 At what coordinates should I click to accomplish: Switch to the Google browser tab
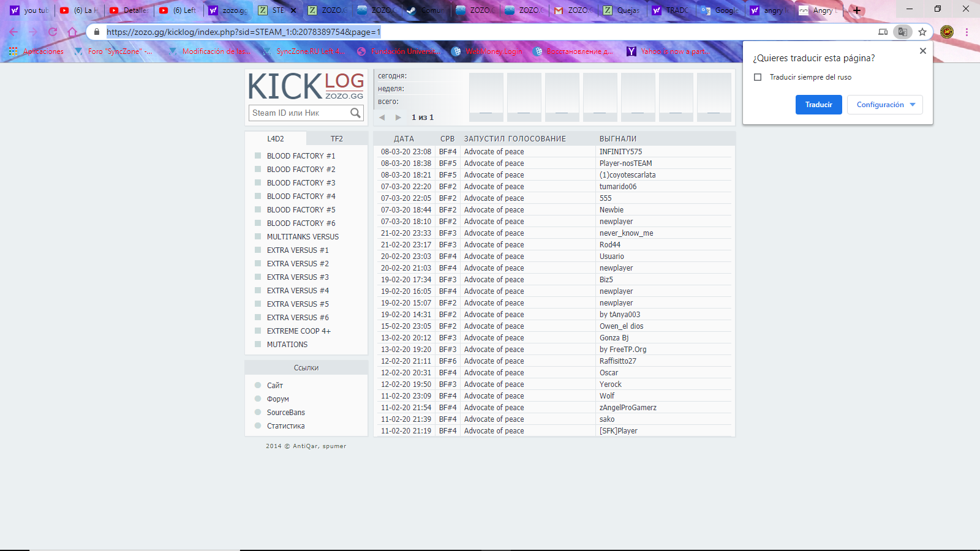(x=720, y=10)
